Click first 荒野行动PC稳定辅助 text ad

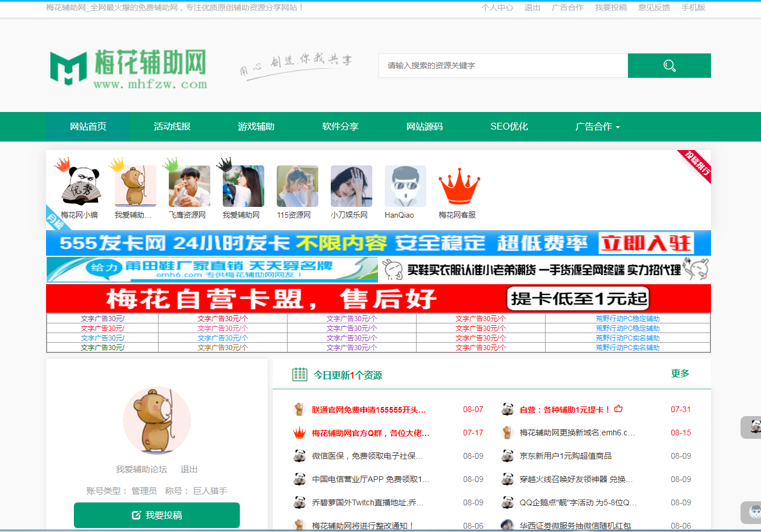[627, 319]
